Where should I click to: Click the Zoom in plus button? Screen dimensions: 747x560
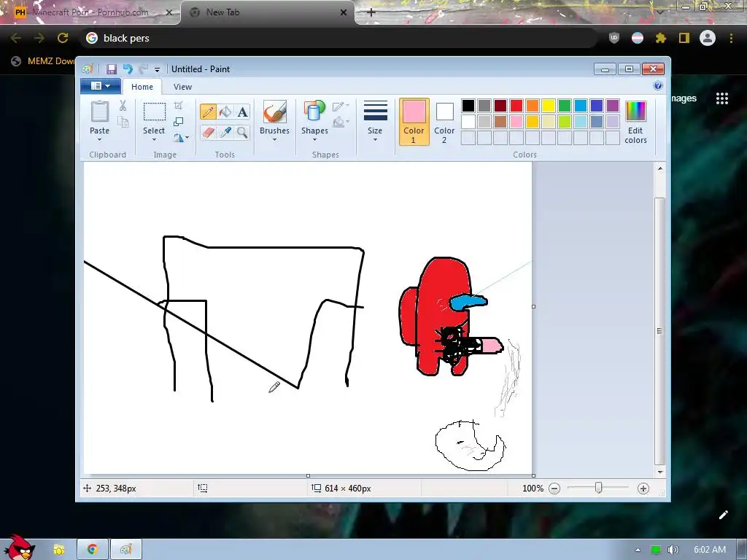(x=643, y=489)
